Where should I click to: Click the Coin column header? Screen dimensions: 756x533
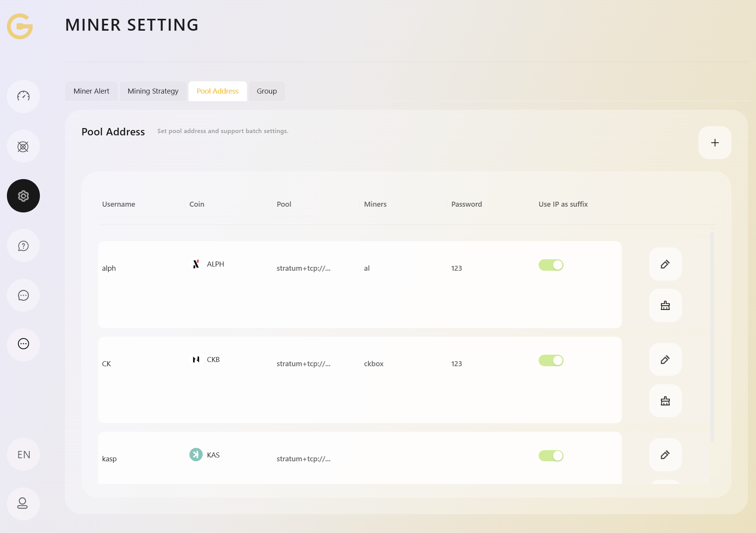[197, 204]
